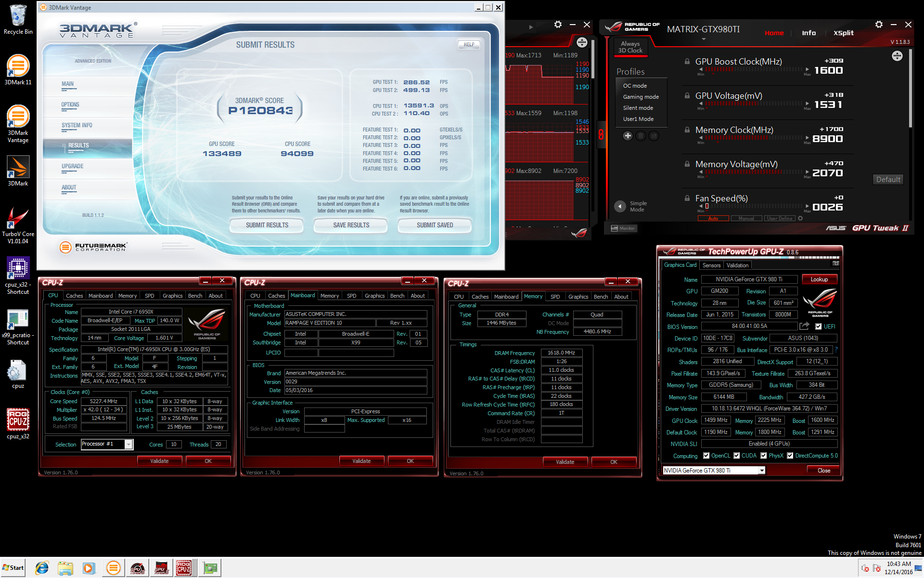Screen dimensions: 924x578
Task: Open GPU Tweak II settings gear
Action: (x=879, y=25)
